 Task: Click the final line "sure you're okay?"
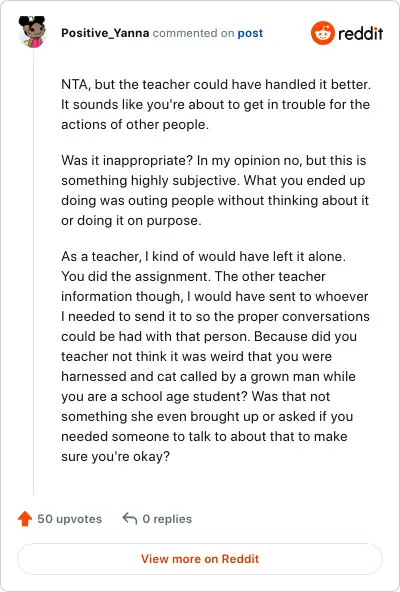[116, 456]
